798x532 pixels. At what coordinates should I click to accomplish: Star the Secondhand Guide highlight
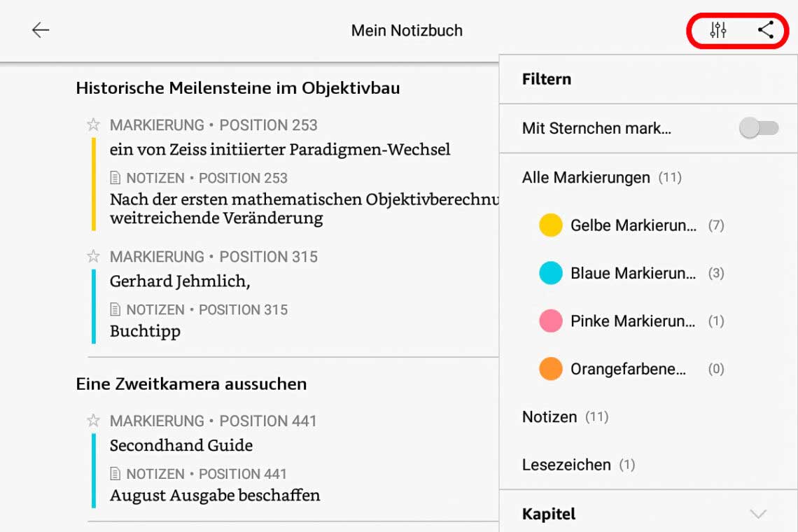93,421
